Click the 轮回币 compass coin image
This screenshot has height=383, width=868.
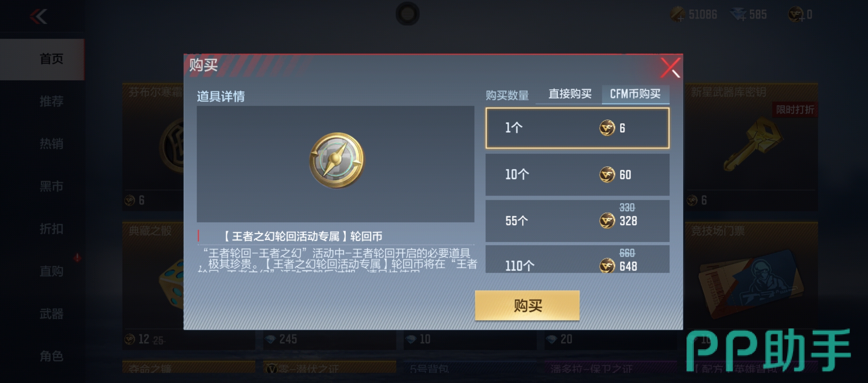point(336,160)
